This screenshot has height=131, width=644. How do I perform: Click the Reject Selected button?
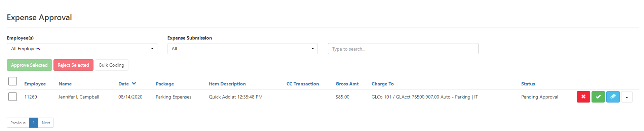click(x=73, y=65)
